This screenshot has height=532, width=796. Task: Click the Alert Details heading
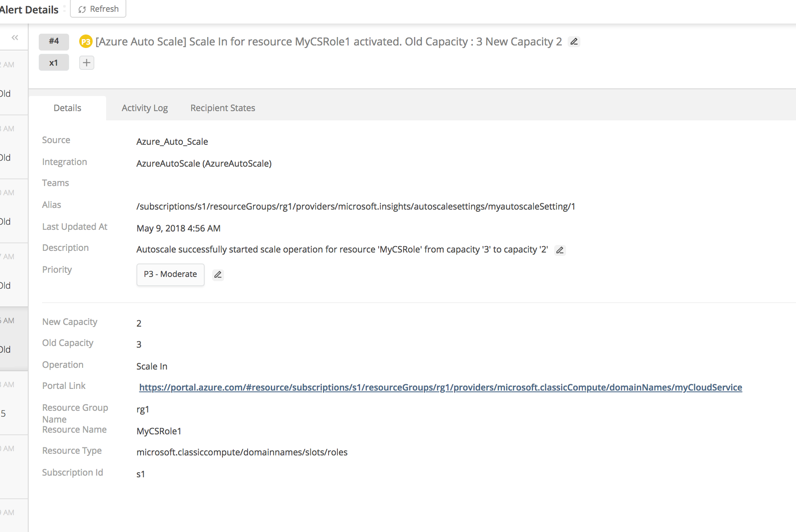(29, 10)
